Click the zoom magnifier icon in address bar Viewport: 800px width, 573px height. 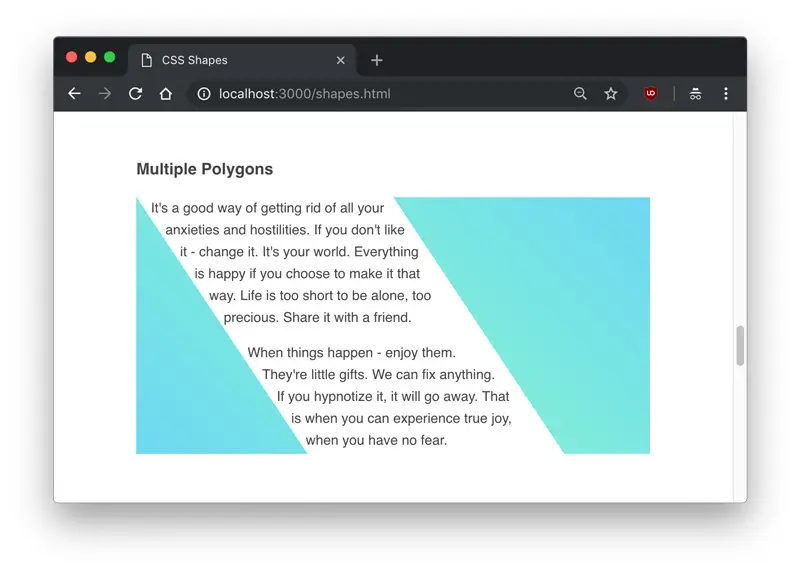coord(580,93)
